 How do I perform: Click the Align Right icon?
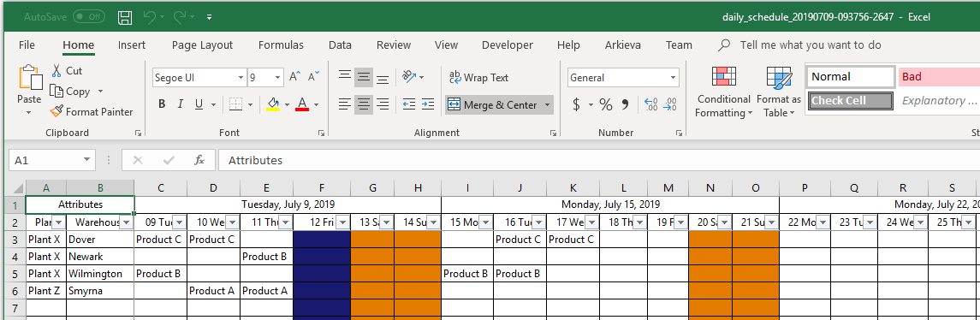383,104
